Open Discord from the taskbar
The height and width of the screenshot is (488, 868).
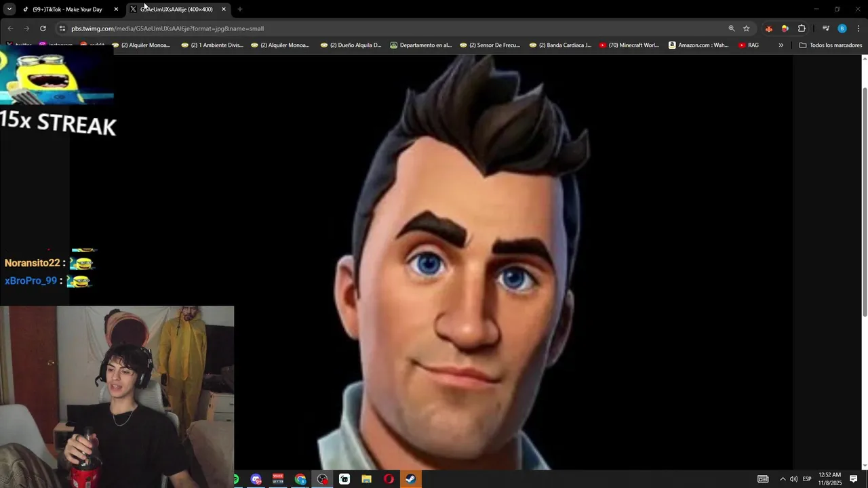click(256, 479)
